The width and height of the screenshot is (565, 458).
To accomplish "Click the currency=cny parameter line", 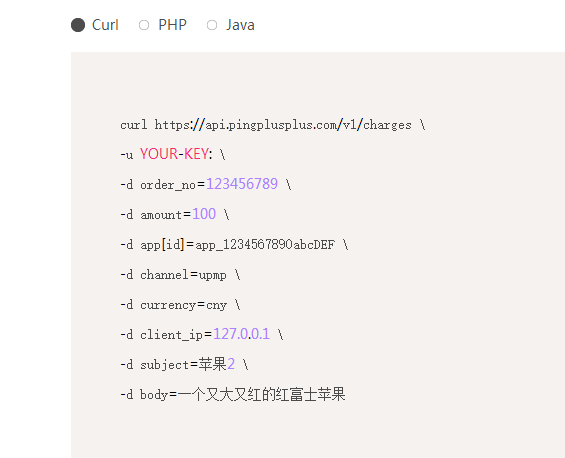I will 180,305.
